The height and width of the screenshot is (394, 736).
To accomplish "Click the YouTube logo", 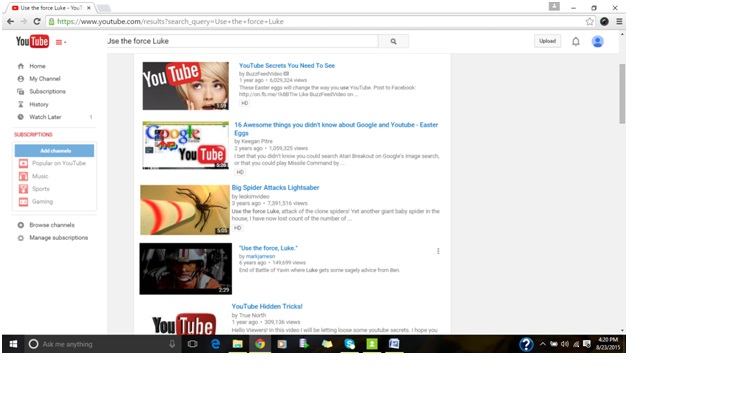I will click(32, 41).
